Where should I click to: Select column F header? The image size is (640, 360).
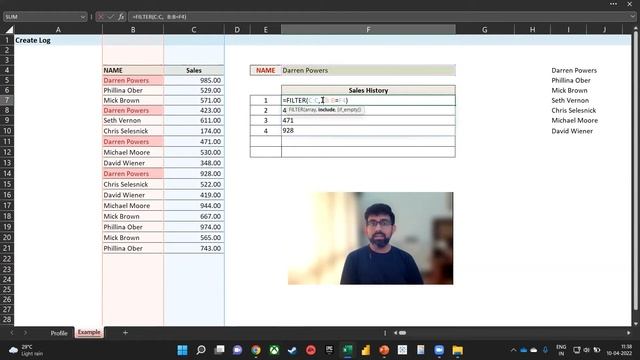[368, 29]
